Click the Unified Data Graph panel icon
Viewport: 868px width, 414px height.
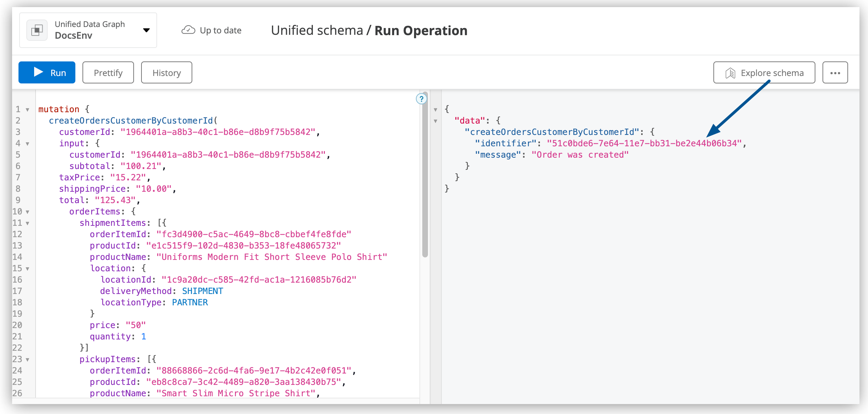(x=37, y=30)
